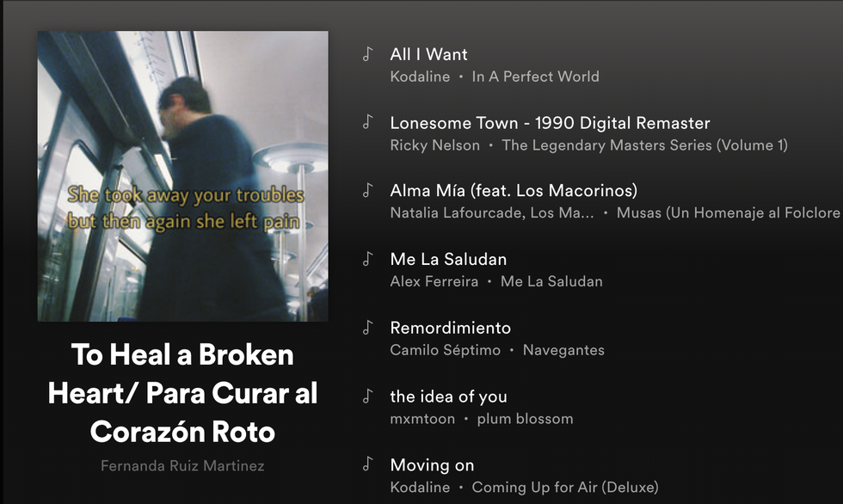Open the Ricky Nelson artist page

[434, 145]
